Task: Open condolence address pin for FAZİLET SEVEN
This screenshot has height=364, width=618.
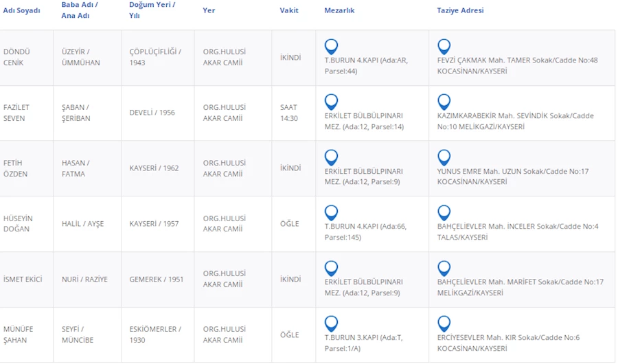Action: [444, 102]
